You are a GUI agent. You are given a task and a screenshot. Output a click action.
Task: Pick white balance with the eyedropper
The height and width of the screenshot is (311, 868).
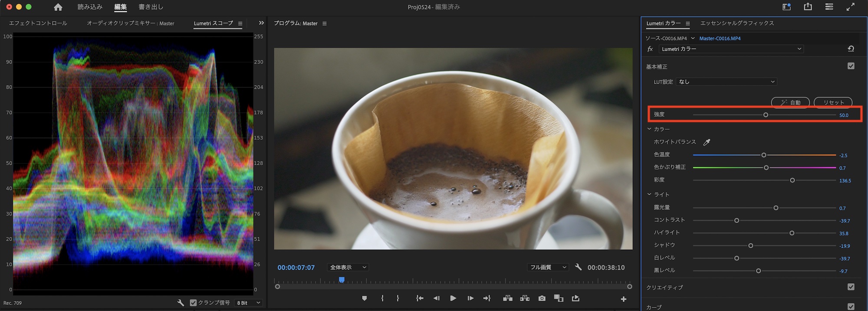pos(707,142)
